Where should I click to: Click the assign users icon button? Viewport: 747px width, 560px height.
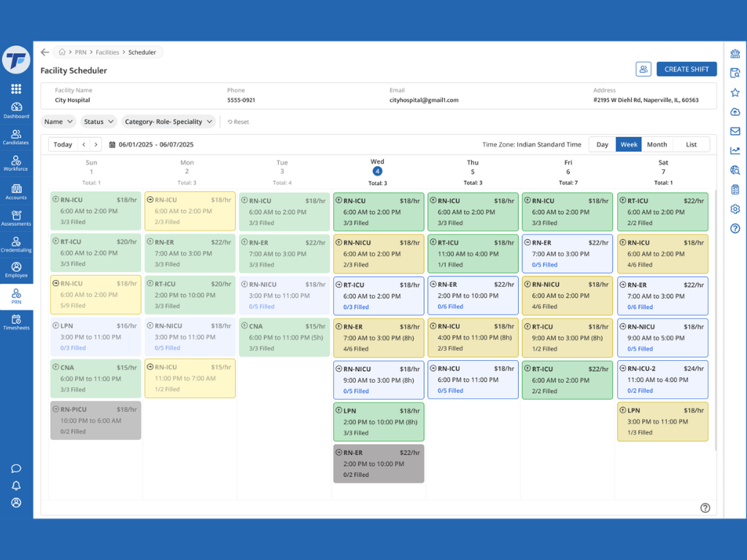point(643,69)
